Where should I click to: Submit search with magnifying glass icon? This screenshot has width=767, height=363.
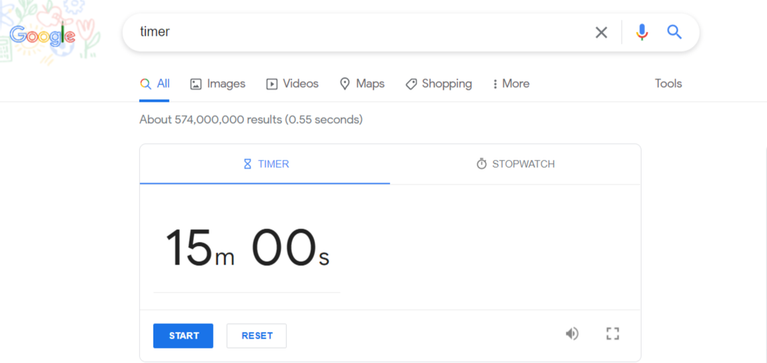pos(674,32)
